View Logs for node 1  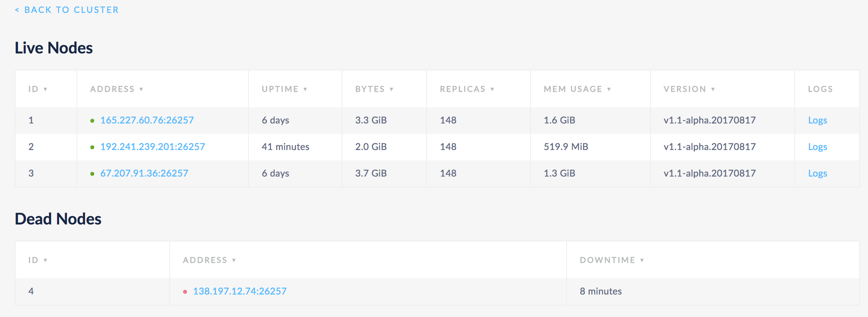coord(817,120)
